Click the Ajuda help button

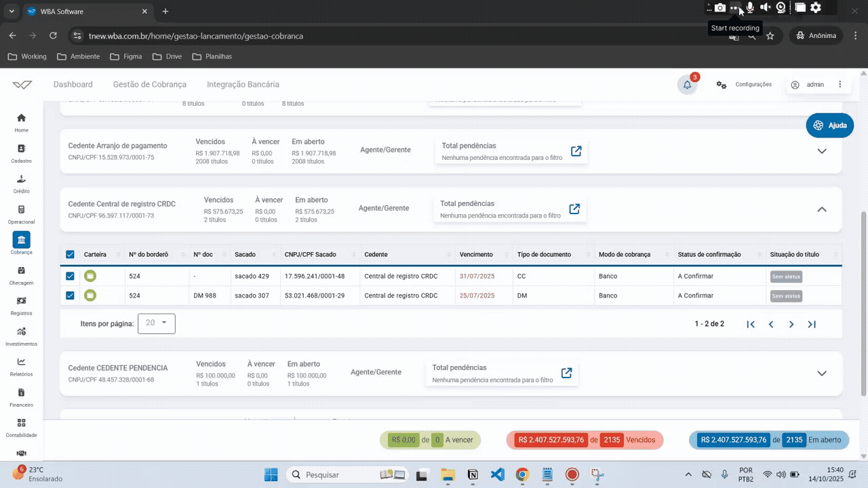pos(829,125)
